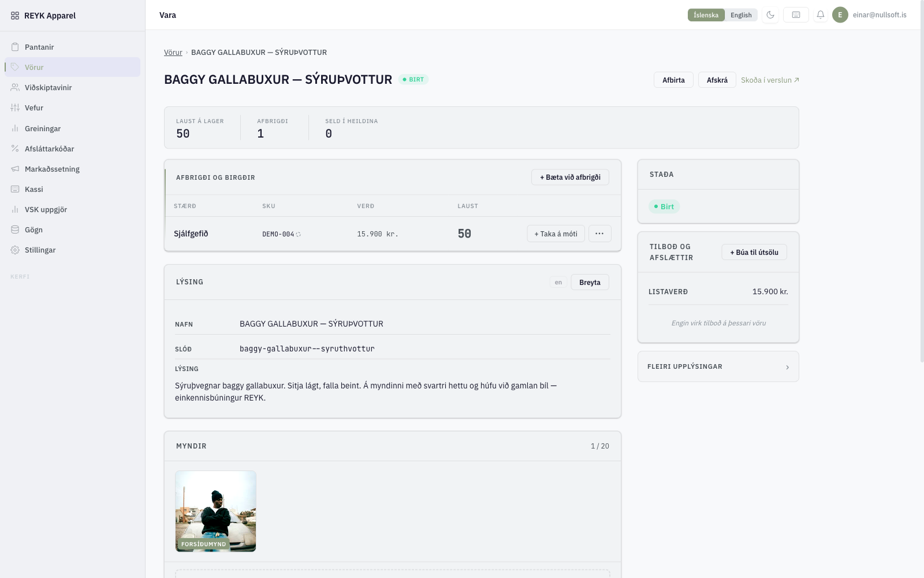Click the Laust column header

[468, 206]
